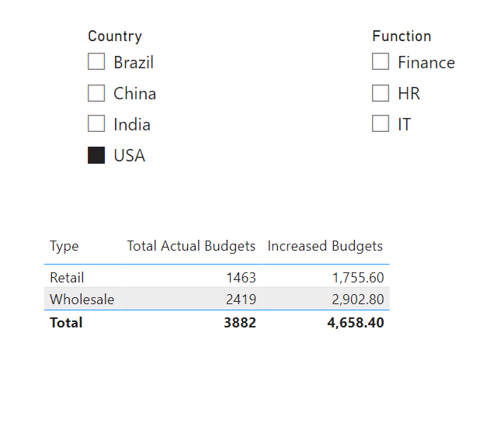Sort by Total Actual Budgets column header
This screenshot has width=504, height=426.
pyautogui.click(x=191, y=246)
